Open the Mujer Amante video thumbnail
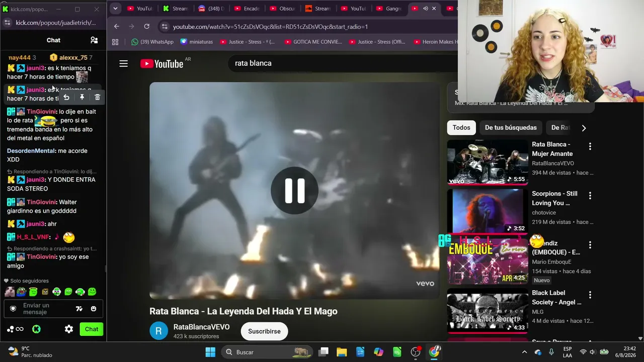 pyautogui.click(x=488, y=162)
